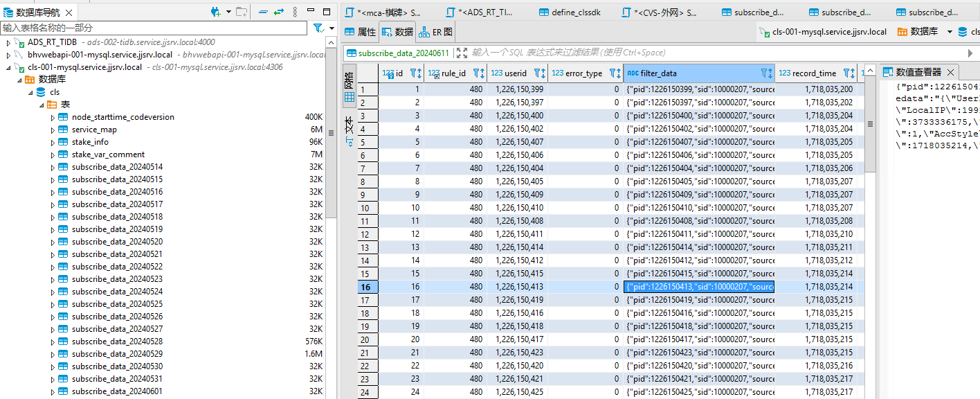Screen dimensions: 980x399
Task: Select the stake_var_comment table in tree
Action: coord(108,154)
